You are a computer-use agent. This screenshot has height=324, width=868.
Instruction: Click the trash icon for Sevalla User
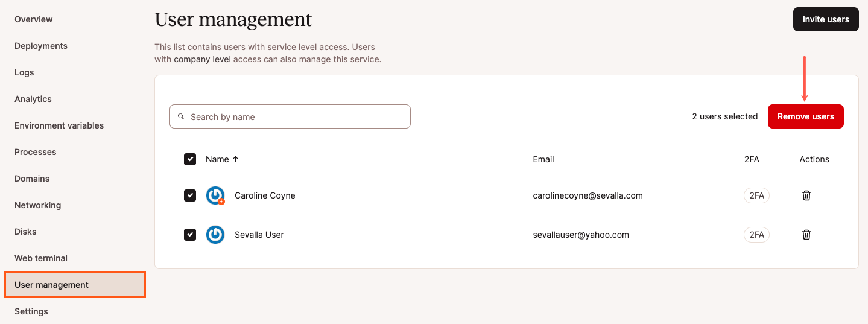coord(806,235)
